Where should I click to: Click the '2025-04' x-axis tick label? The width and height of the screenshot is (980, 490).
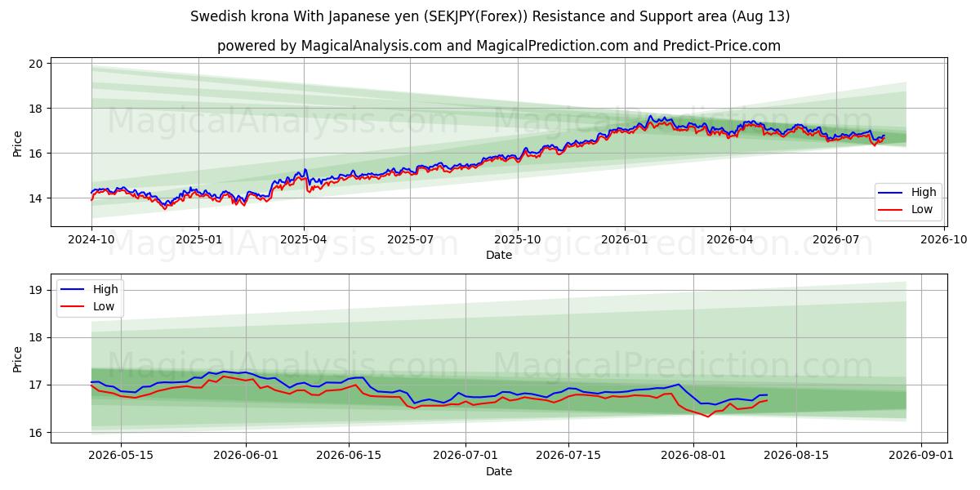[x=304, y=240]
